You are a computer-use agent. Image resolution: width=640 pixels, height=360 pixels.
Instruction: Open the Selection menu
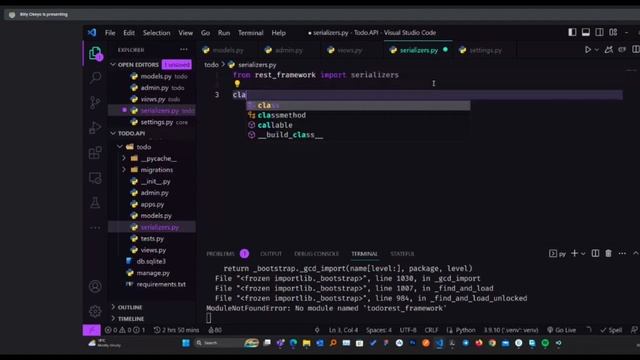coord(156,33)
